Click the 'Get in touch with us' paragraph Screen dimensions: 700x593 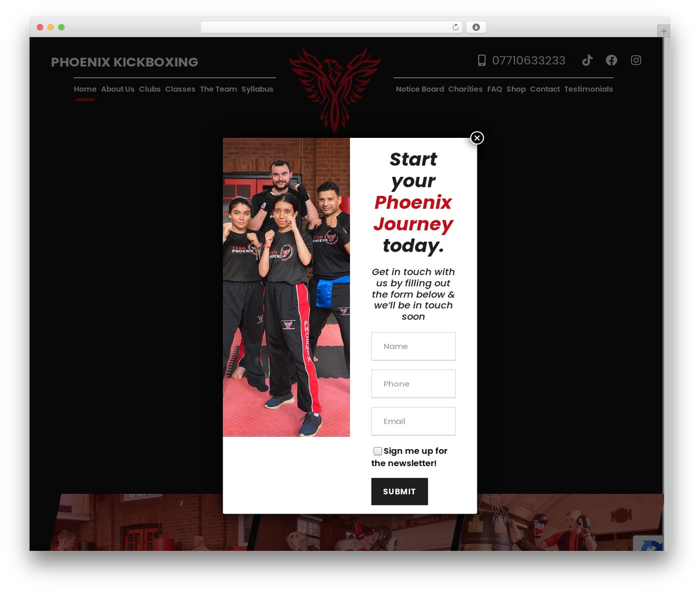[x=413, y=294]
